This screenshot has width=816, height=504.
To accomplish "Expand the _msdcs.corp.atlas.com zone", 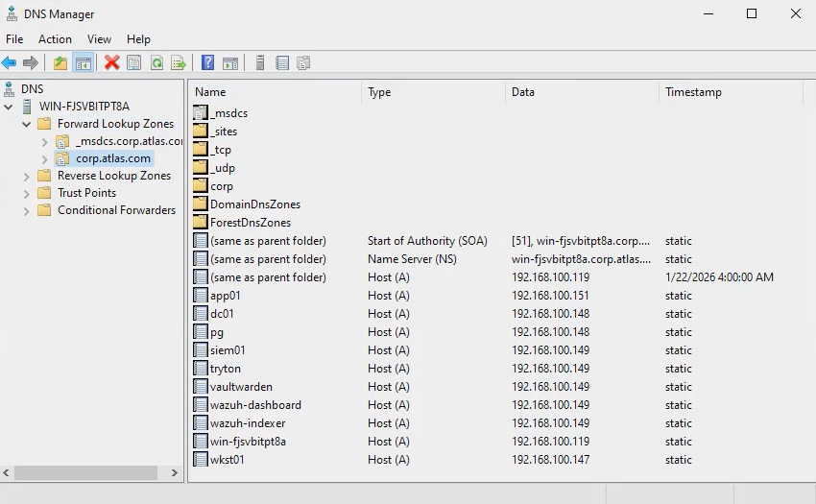I will (x=45, y=142).
